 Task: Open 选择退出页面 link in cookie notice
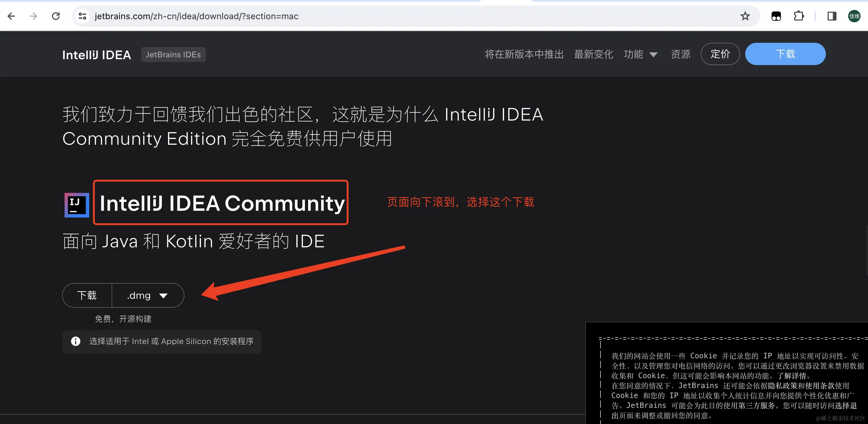pos(735,410)
